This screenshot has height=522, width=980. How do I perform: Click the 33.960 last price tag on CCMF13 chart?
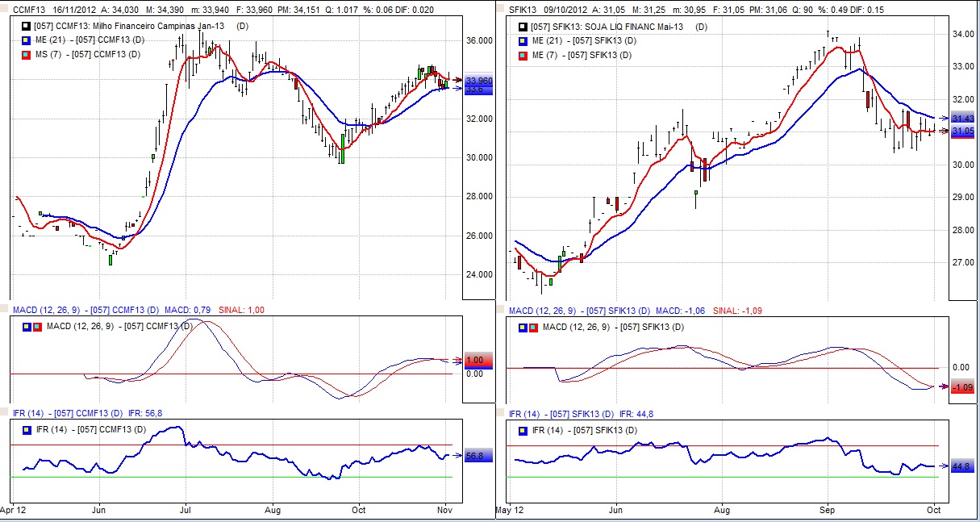478,81
